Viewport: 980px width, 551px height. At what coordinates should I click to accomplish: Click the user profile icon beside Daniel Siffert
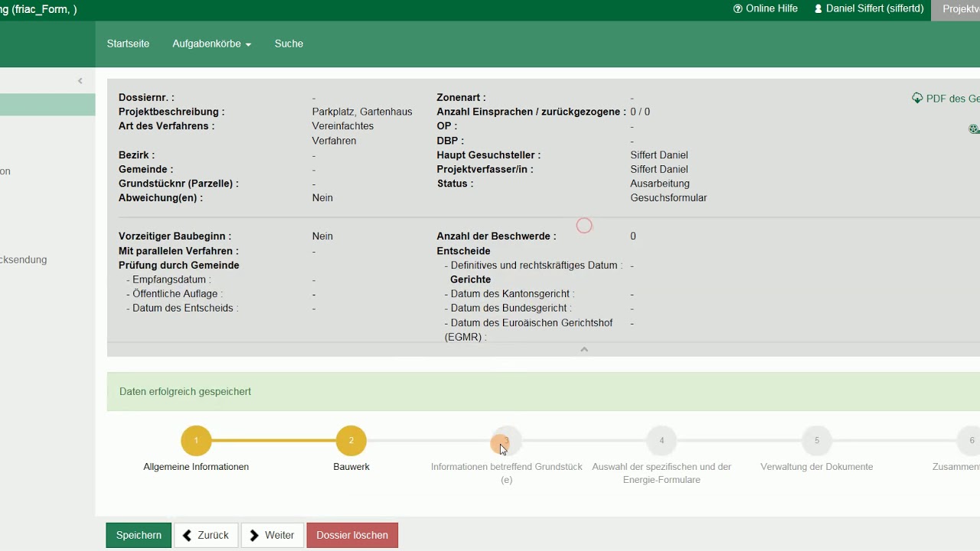click(x=818, y=9)
